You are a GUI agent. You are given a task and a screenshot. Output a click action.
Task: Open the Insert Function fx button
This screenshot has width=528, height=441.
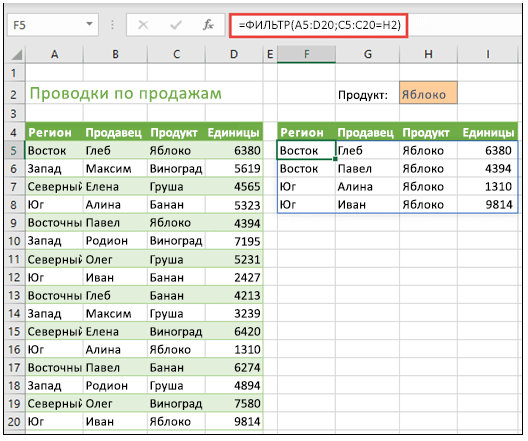pyautogui.click(x=208, y=25)
